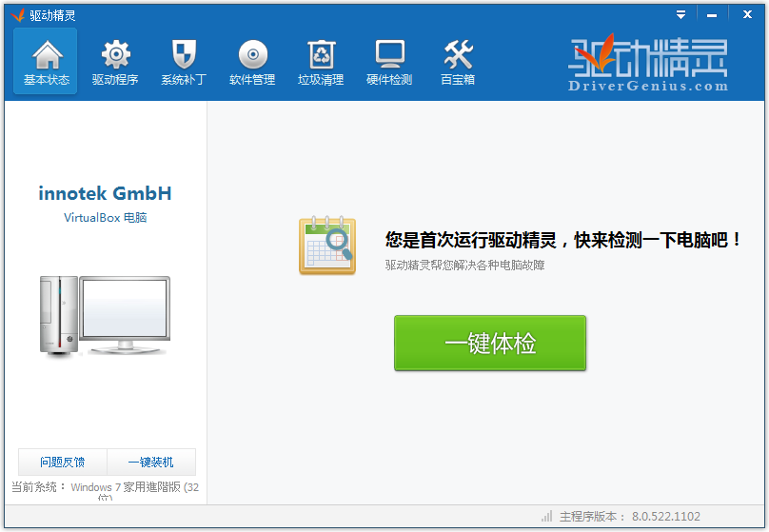Click the VirtualBox 电脑 model text
This screenshot has height=532, width=769.
point(105,217)
